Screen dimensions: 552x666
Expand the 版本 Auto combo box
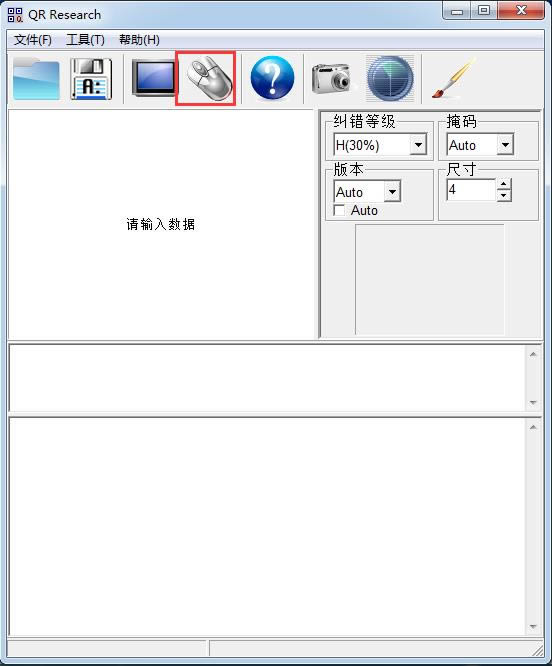tap(392, 192)
